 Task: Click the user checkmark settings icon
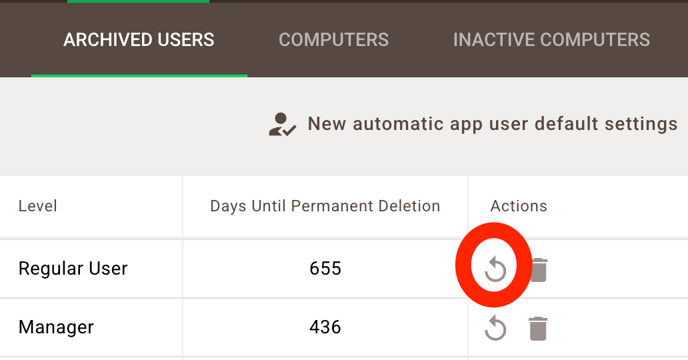pos(282,125)
